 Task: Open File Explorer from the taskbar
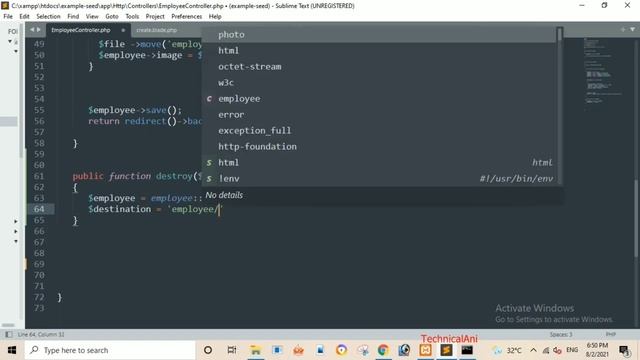click(256, 350)
